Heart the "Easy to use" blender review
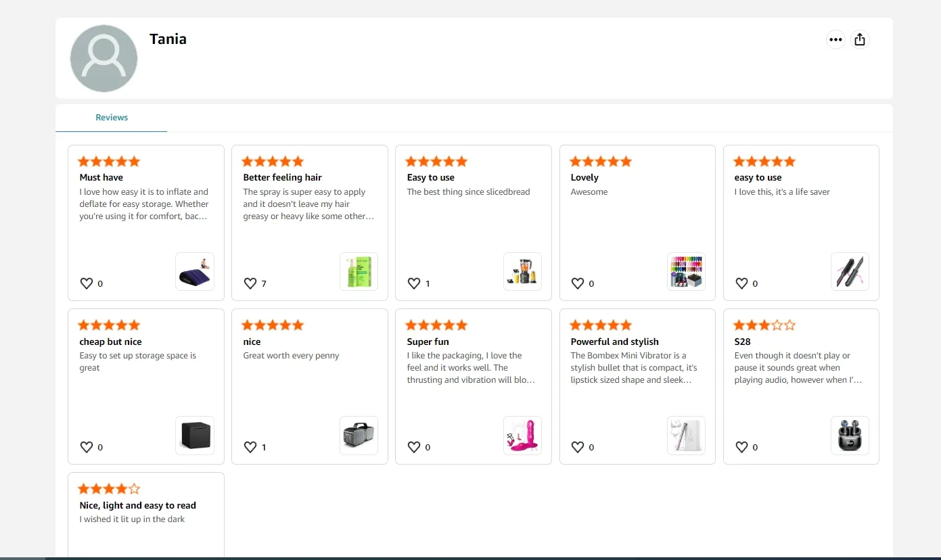941x560 pixels. 414,283
